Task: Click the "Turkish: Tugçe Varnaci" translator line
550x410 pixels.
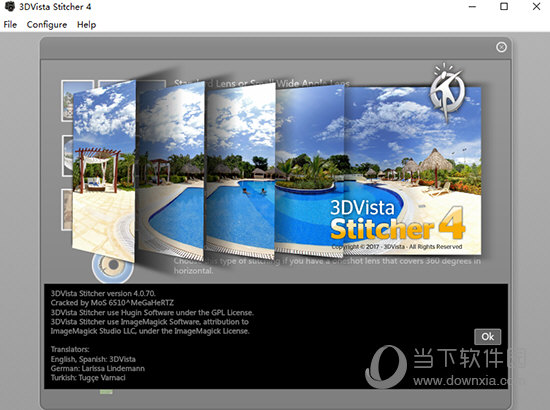Action: pyautogui.click(x=88, y=378)
